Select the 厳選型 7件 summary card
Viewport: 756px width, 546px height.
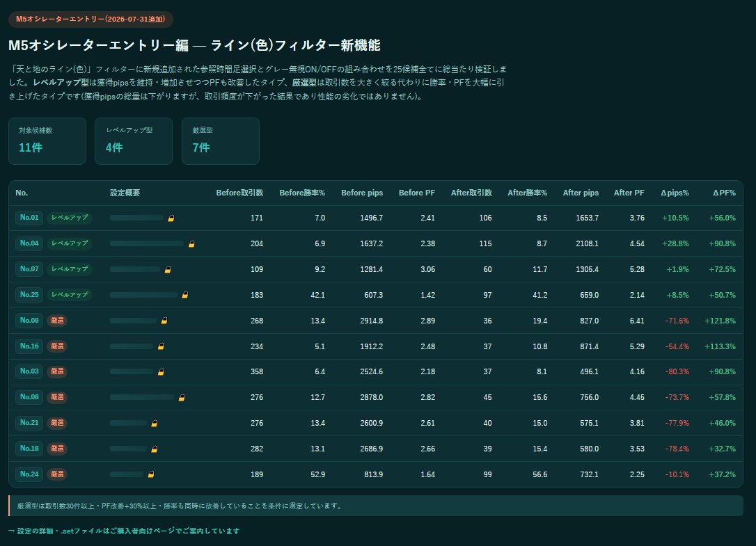pos(221,141)
